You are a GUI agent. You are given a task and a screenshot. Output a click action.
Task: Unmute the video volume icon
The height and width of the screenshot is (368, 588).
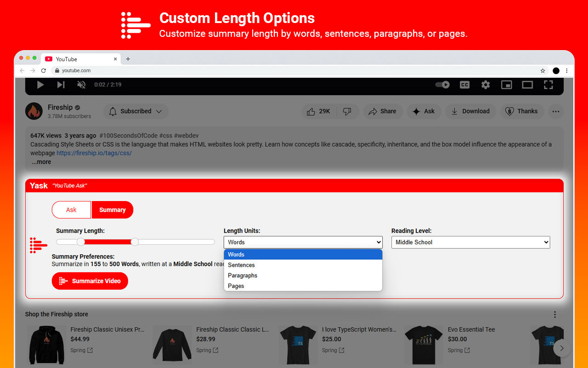tap(81, 85)
